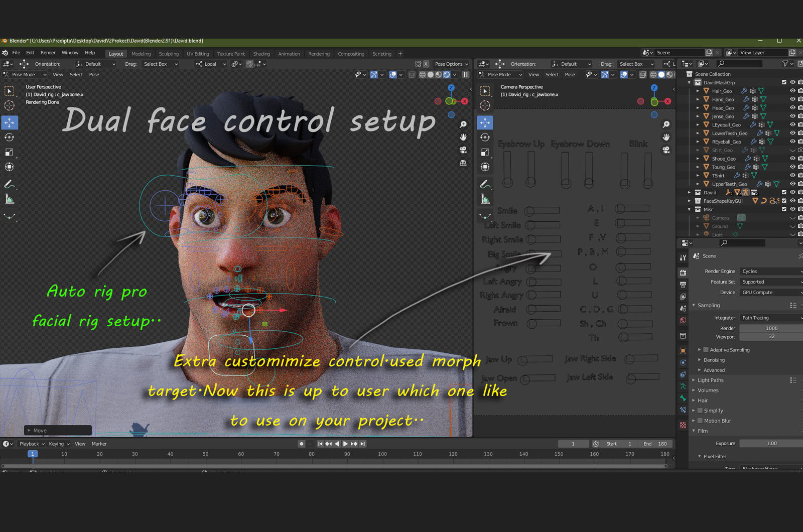
Task: Click the zoom magnifier in left viewport
Action: click(463, 124)
